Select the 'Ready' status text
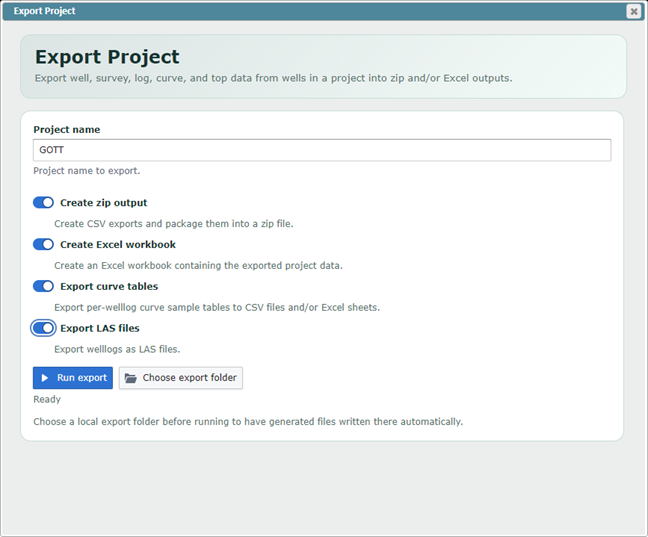The width and height of the screenshot is (648, 537). coord(47,399)
